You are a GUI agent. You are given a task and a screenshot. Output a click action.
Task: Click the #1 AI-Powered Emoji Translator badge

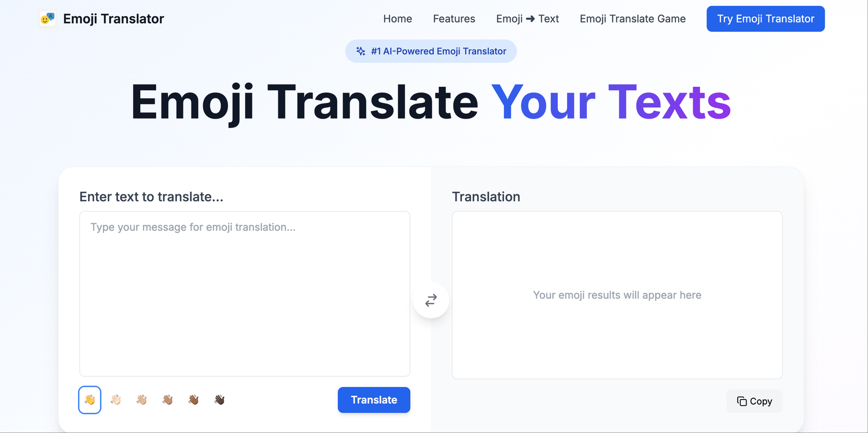(431, 51)
